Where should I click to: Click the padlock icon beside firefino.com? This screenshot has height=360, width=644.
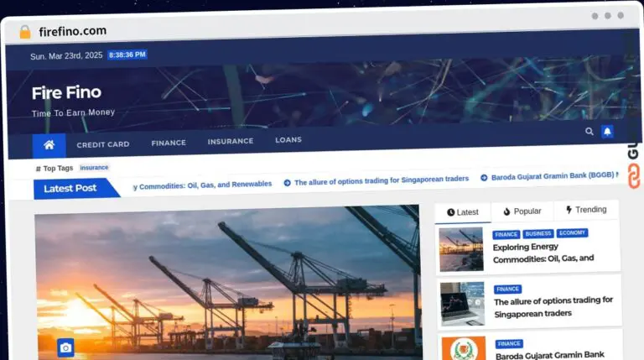[x=24, y=31]
